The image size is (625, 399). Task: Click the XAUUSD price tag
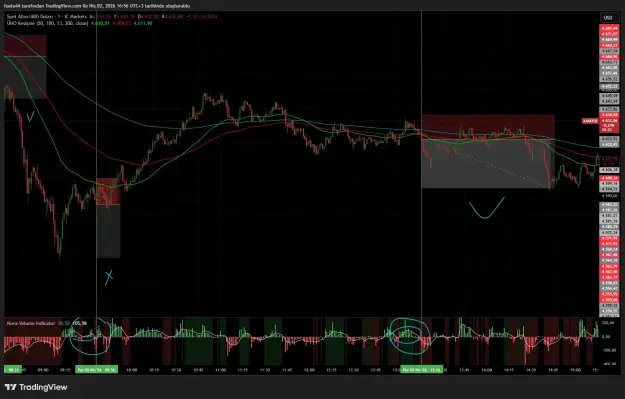click(x=590, y=121)
